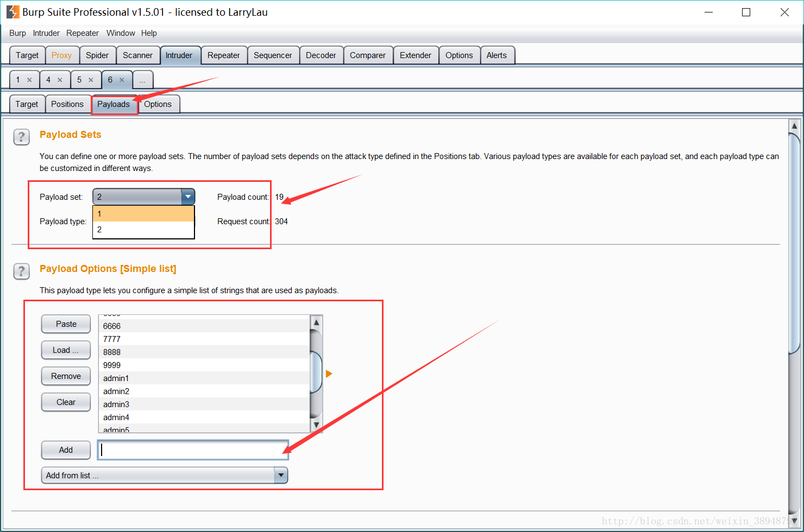The image size is (804, 532).
Task: Expand the Payload set dropdown arrow
Action: (188, 197)
